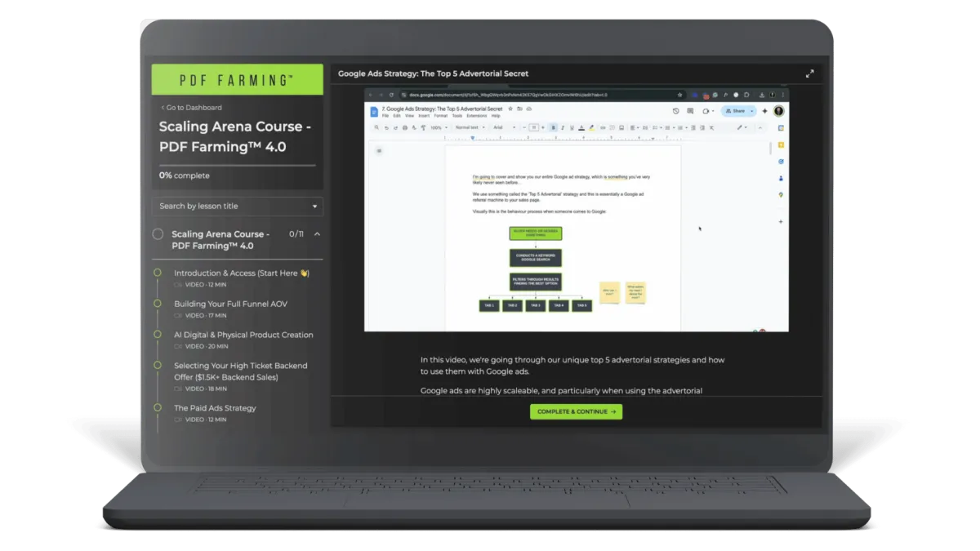Open the highlight color picker in Docs

click(x=591, y=127)
